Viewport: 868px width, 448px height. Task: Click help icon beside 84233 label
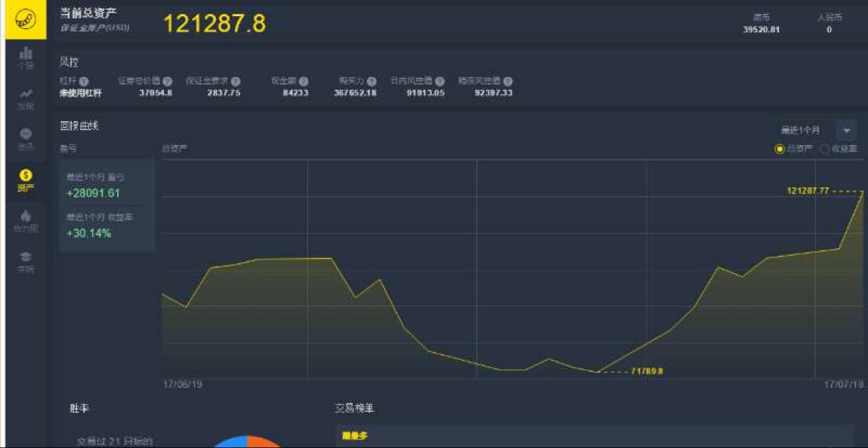tap(303, 81)
